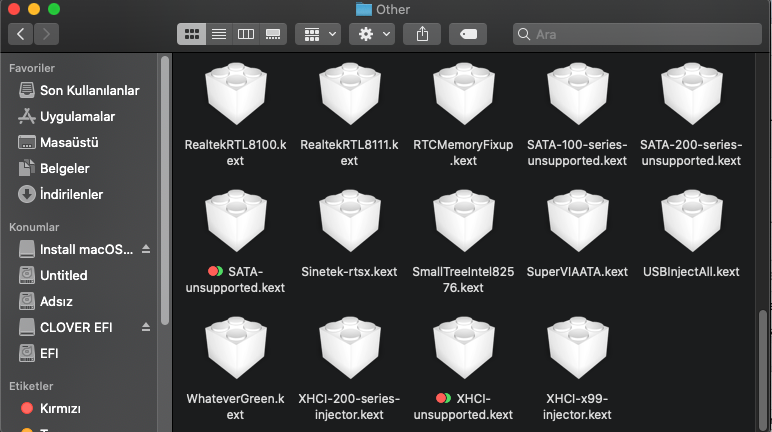The width and height of the screenshot is (772, 432).
Task: Go forward with the forward arrow
Action: 48,34
